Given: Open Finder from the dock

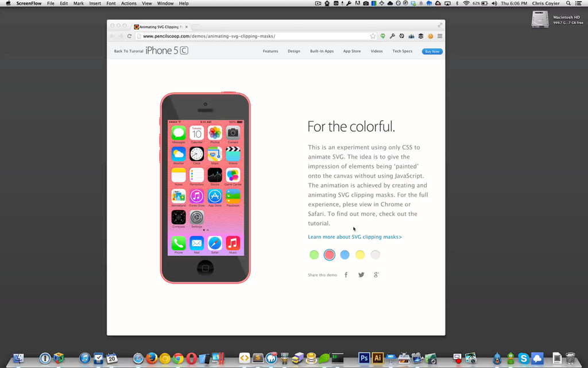Looking at the screenshot, I should pyautogui.click(x=18, y=358).
